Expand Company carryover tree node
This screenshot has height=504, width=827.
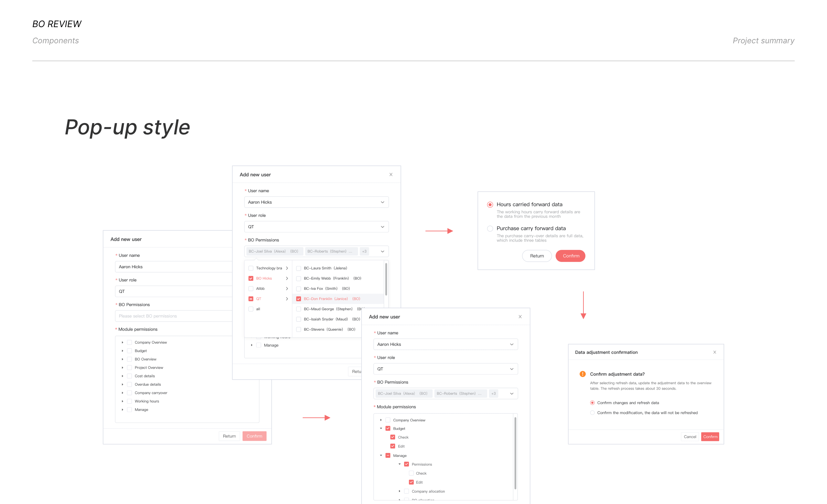click(x=122, y=393)
